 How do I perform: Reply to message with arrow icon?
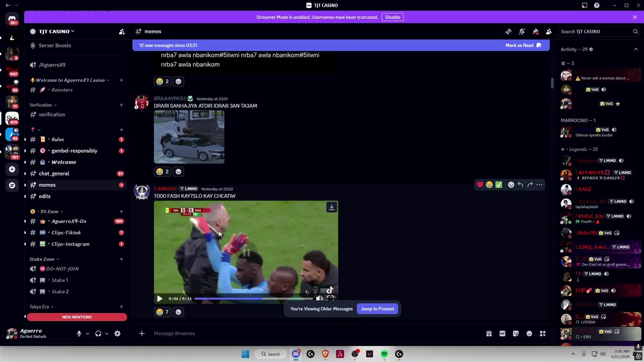[520, 185]
